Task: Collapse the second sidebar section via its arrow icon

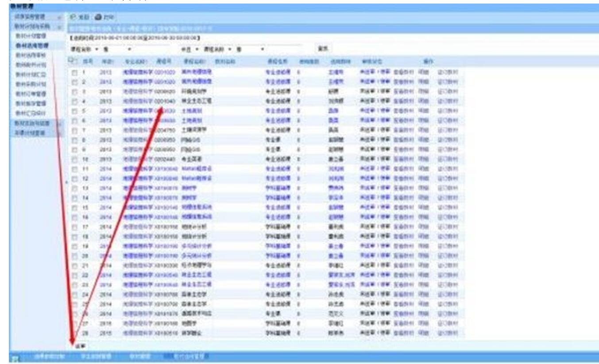Action: tap(59, 27)
